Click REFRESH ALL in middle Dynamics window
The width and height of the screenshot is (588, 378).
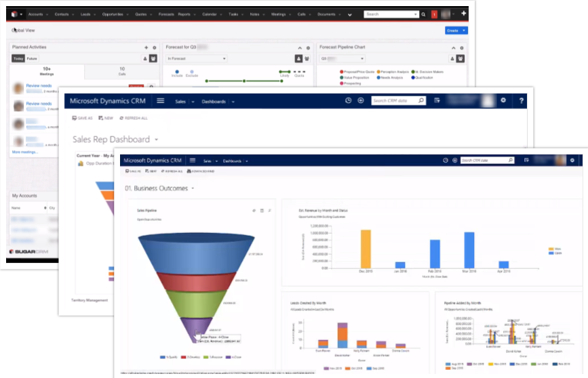(134, 118)
